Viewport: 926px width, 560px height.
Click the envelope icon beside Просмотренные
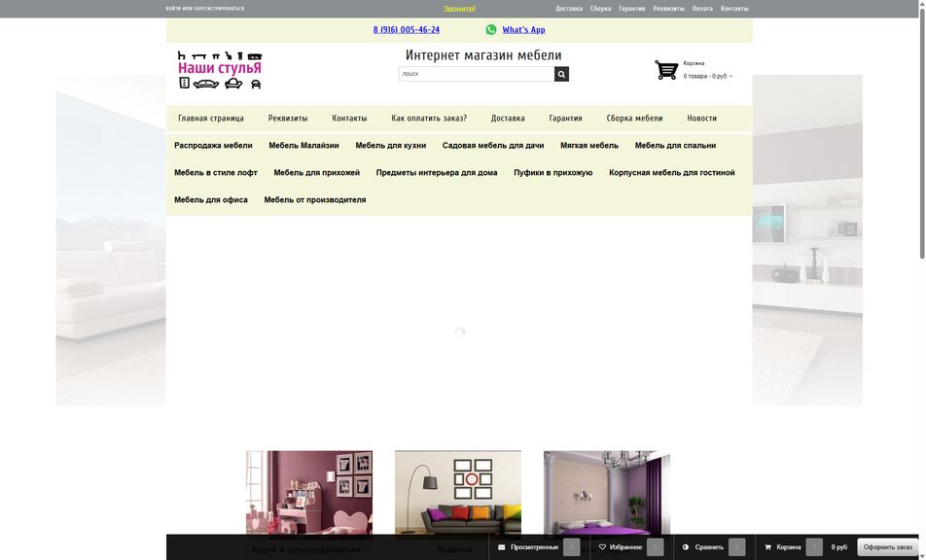(x=501, y=547)
